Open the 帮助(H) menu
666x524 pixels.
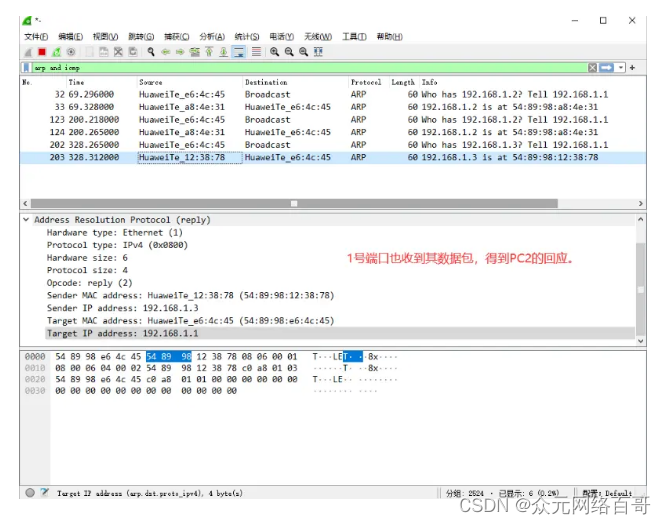click(x=390, y=37)
